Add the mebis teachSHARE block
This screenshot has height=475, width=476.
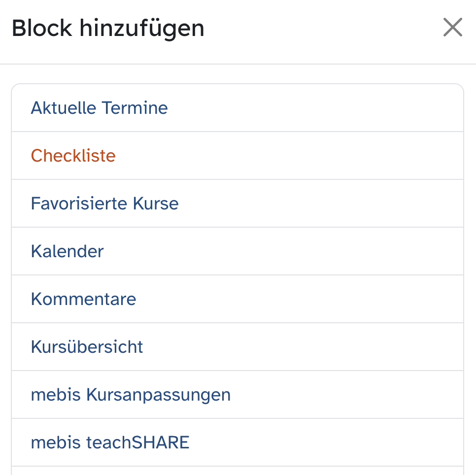[x=110, y=442]
